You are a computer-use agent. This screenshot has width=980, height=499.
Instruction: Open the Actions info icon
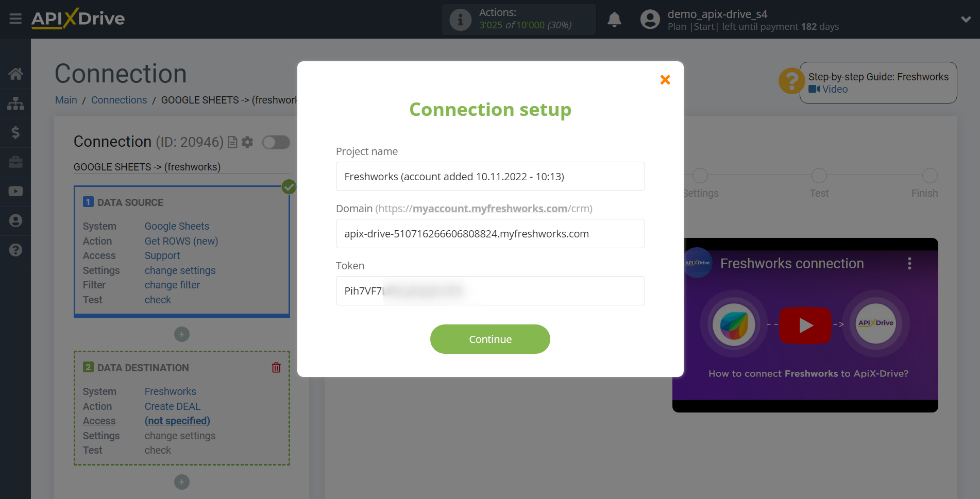(460, 20)
